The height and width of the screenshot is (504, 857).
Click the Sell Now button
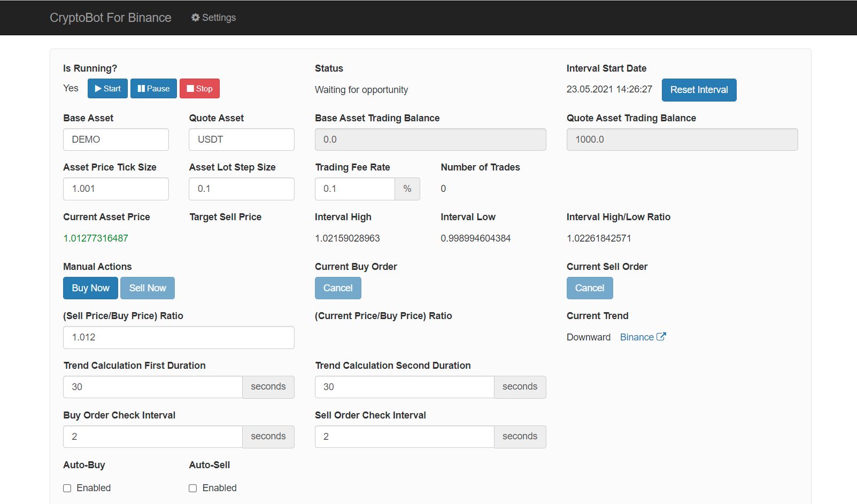click(148, 288)
